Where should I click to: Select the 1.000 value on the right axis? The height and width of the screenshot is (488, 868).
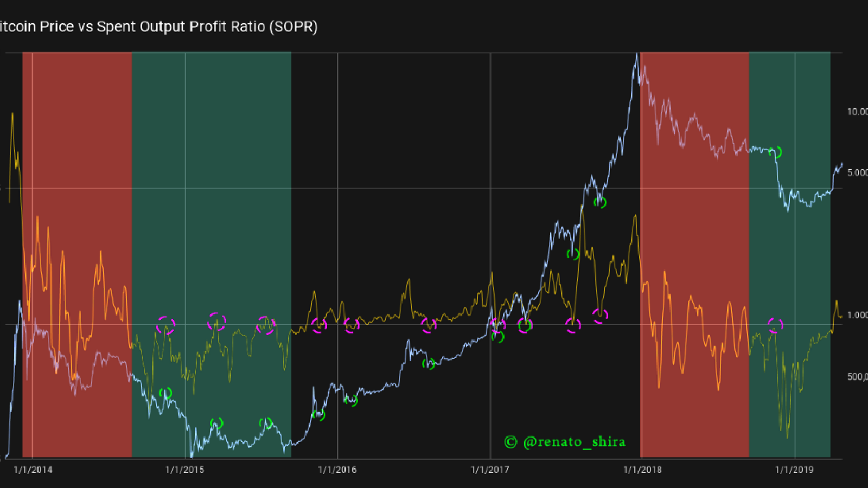(858, 315)
